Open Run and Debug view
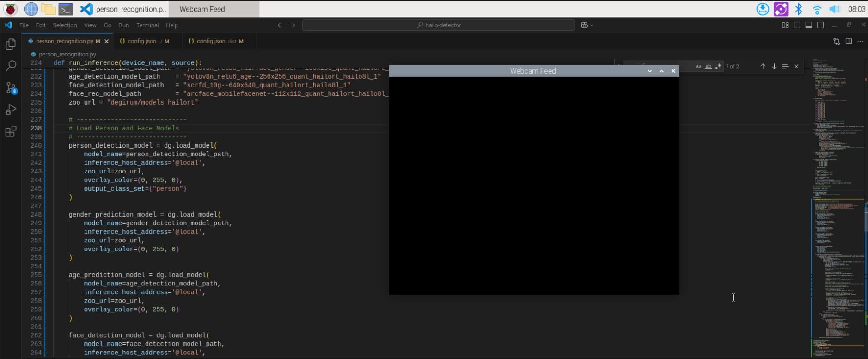The height and width of the screenshot is (359, 868). click(x=11, y=110)
